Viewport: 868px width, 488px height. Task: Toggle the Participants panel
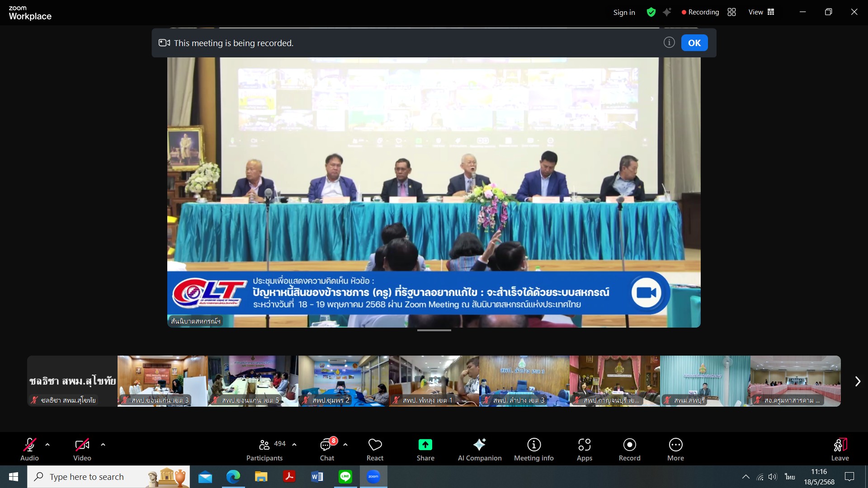(265, 450)
